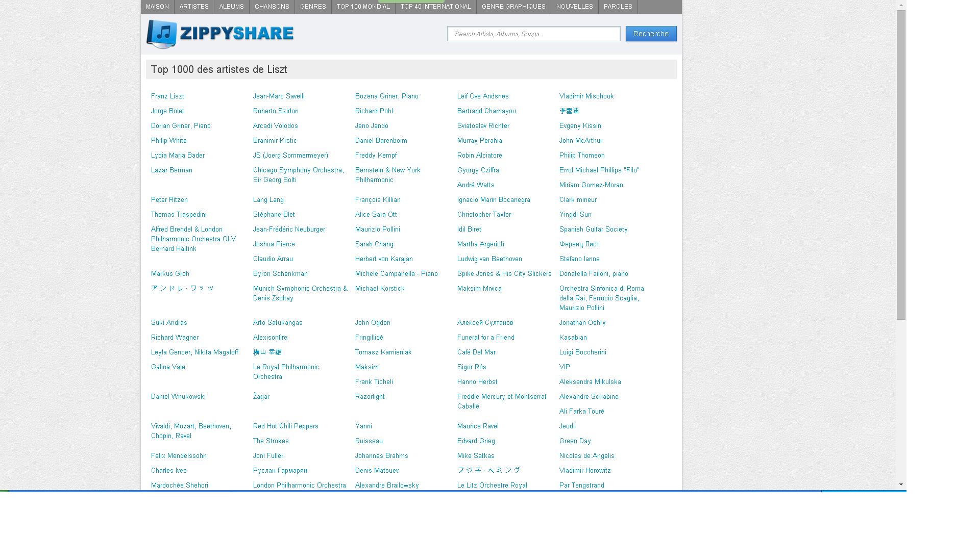
Task: Open the Franz Liszt artist link
Action: 167,96
